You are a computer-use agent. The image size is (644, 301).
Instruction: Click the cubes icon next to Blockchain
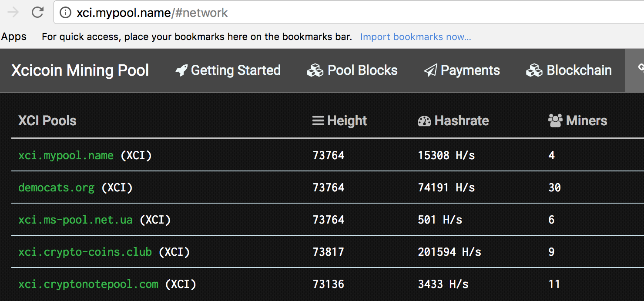(x=534, y=70)
